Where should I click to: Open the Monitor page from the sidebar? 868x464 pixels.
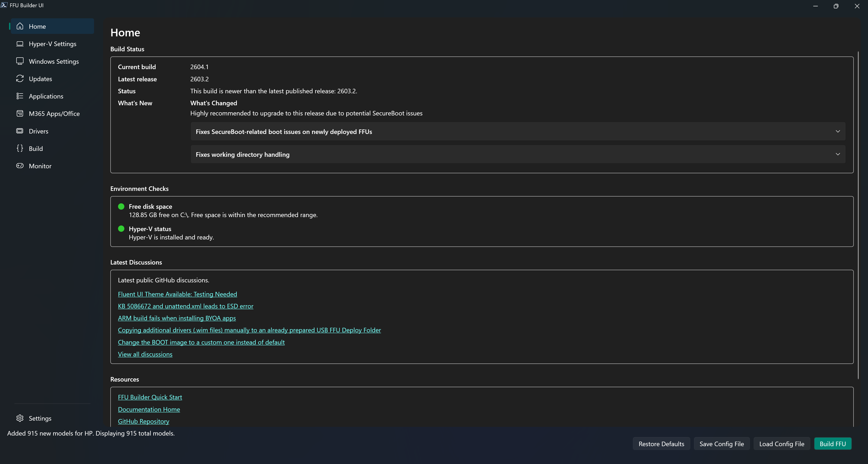[x=40, y=166]
